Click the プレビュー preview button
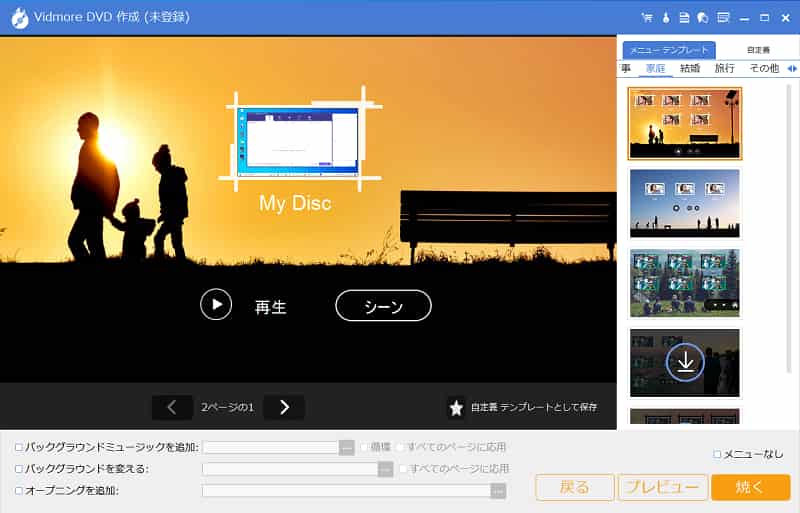 pos(663,487)
